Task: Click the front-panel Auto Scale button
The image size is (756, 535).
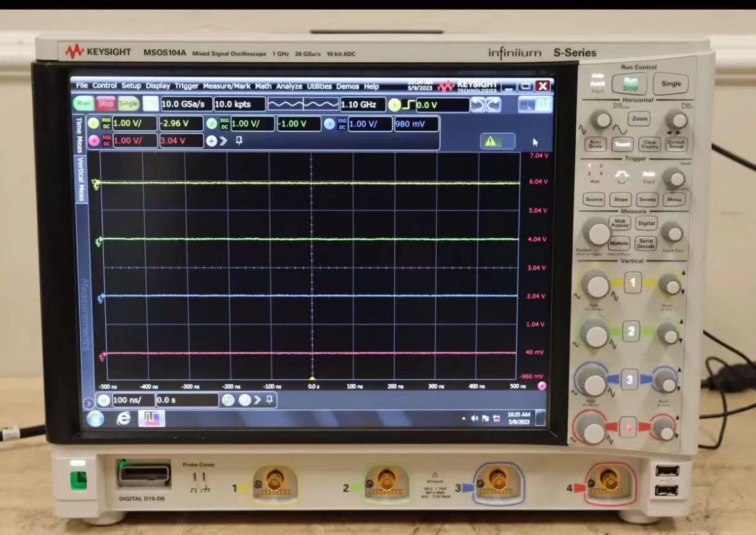Action: click(x=596, y=144)
